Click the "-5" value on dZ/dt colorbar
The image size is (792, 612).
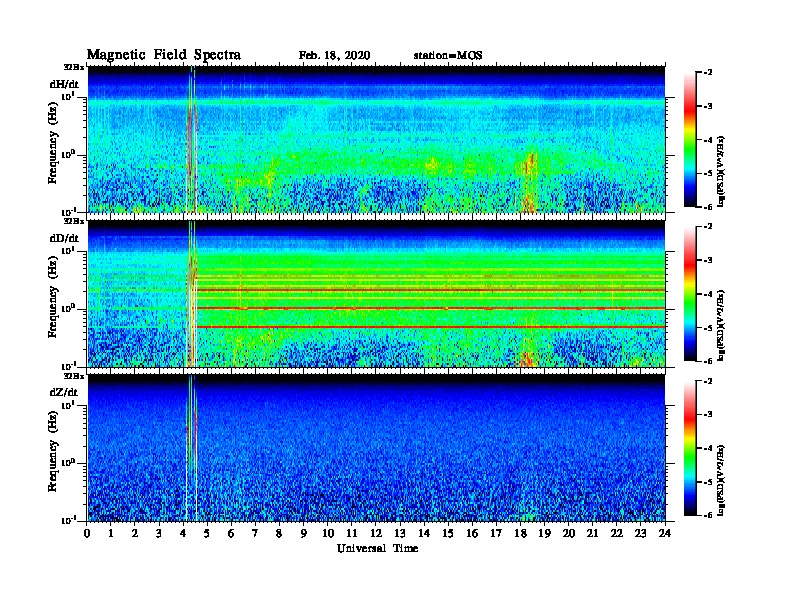click(708, 482)
